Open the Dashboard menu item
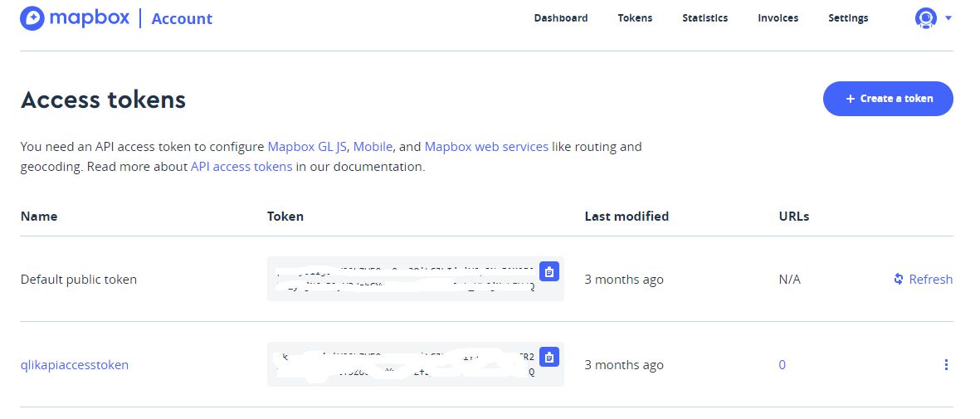 (561, 18)
